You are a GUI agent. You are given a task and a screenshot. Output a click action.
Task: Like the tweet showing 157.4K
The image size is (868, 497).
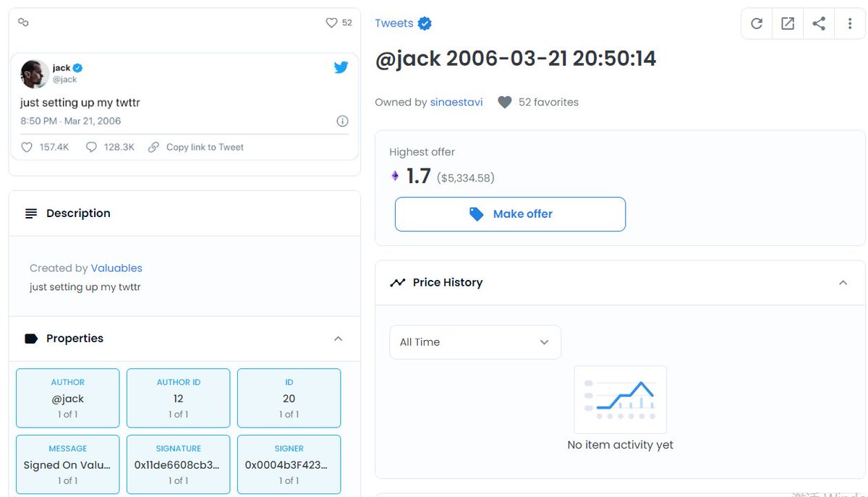pos(28,147)
